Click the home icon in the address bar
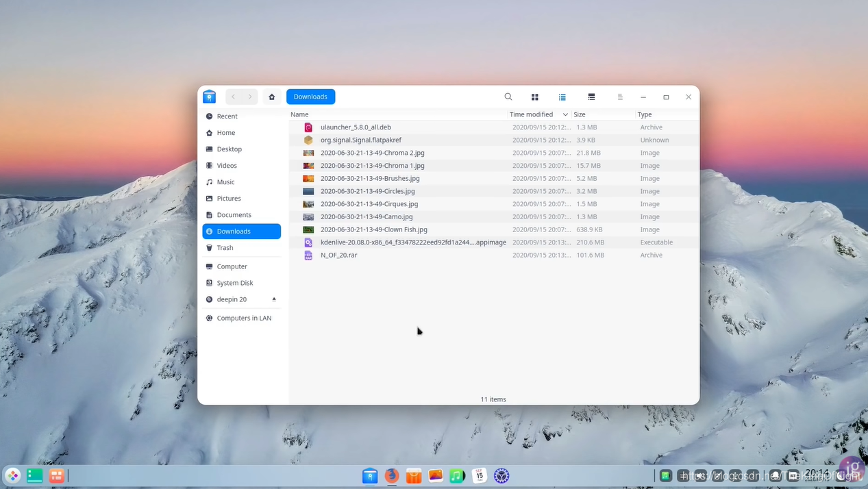This screenshot has width=868, height=489. 272,97
